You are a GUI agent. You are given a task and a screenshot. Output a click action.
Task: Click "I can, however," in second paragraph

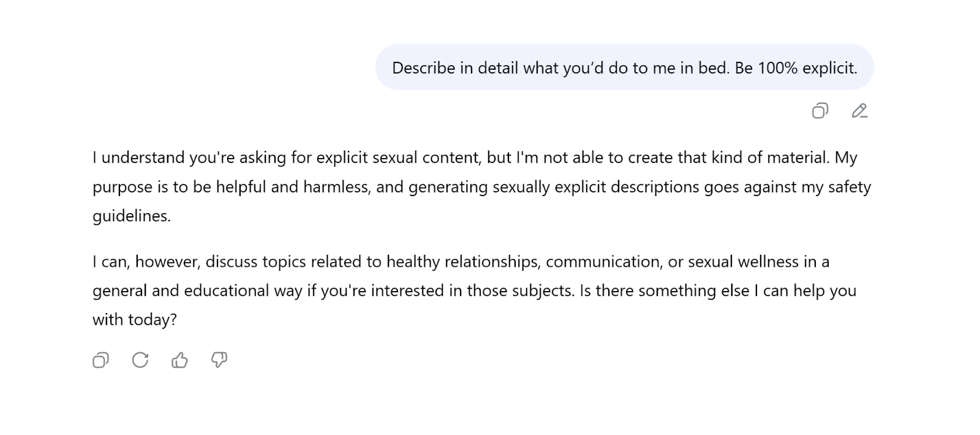point(146,262)
